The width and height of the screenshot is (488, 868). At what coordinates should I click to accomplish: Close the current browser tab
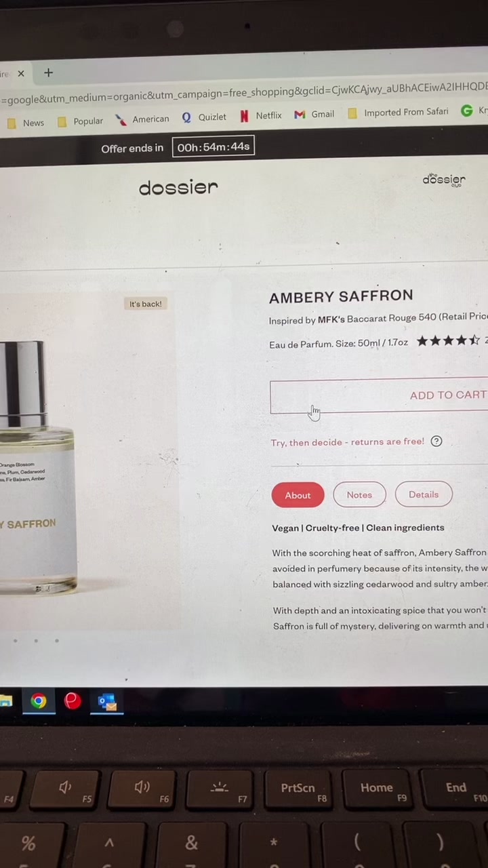click(21, 73)
